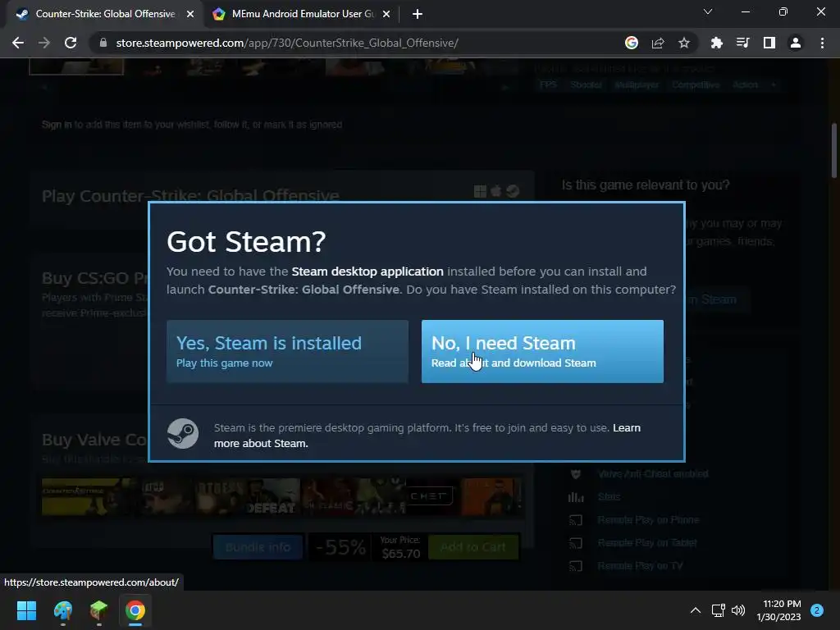Open a new tab with the plus button

coord(418,14)
